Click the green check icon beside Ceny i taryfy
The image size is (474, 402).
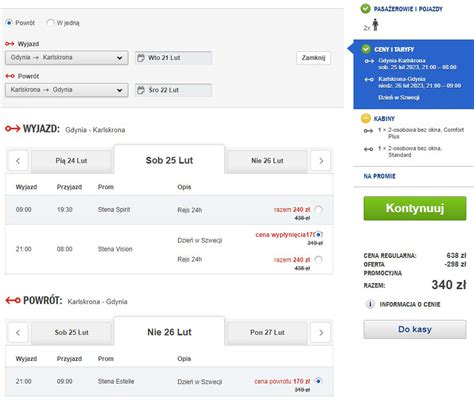366,49
